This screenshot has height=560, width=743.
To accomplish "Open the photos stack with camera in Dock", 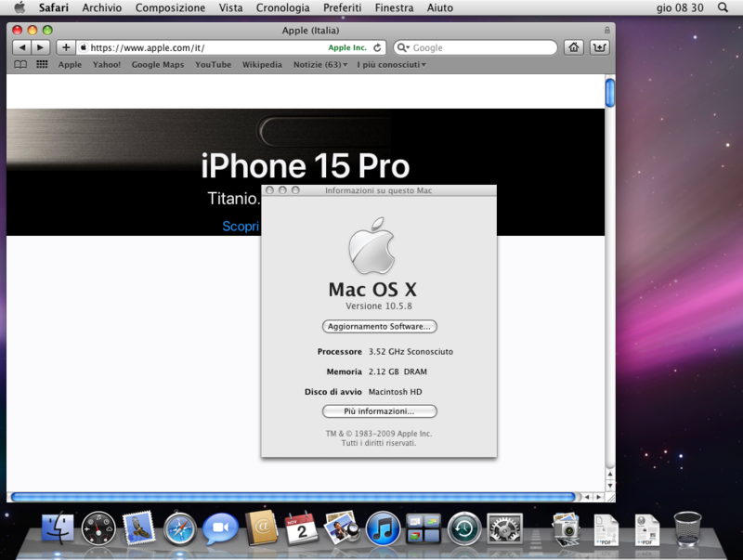I will point(567,529).
